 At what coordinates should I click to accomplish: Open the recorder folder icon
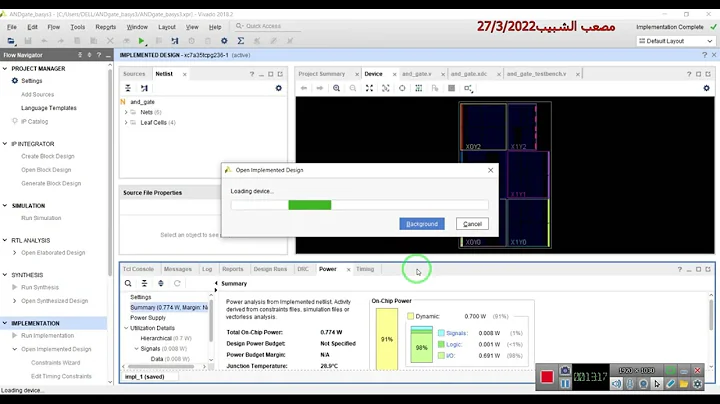pos(684,384)
